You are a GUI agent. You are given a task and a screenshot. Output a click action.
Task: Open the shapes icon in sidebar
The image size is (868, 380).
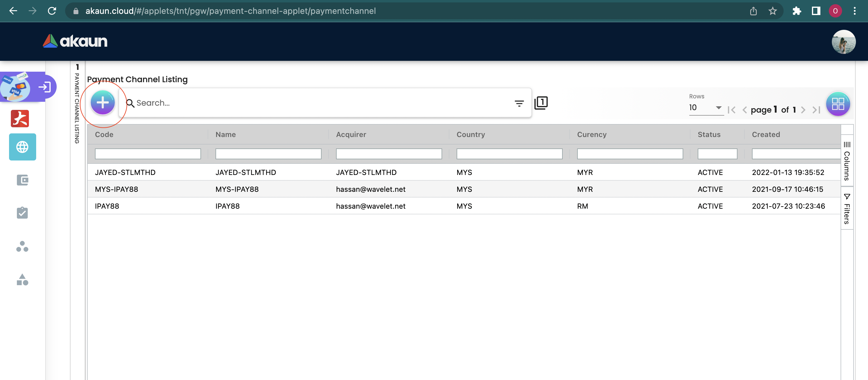coord(22,280)
